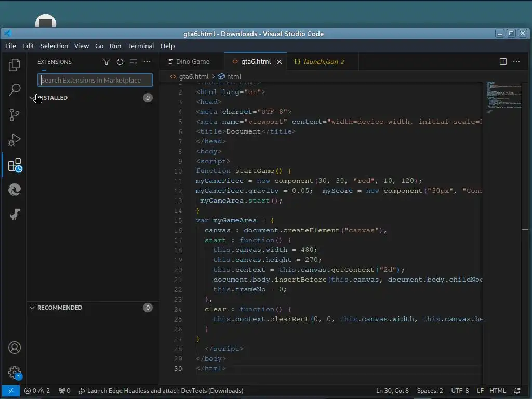This screenshot has height=399, width=532.
Task: Click 'this.frameNo = 0;' code line
Action: [250, 289]
